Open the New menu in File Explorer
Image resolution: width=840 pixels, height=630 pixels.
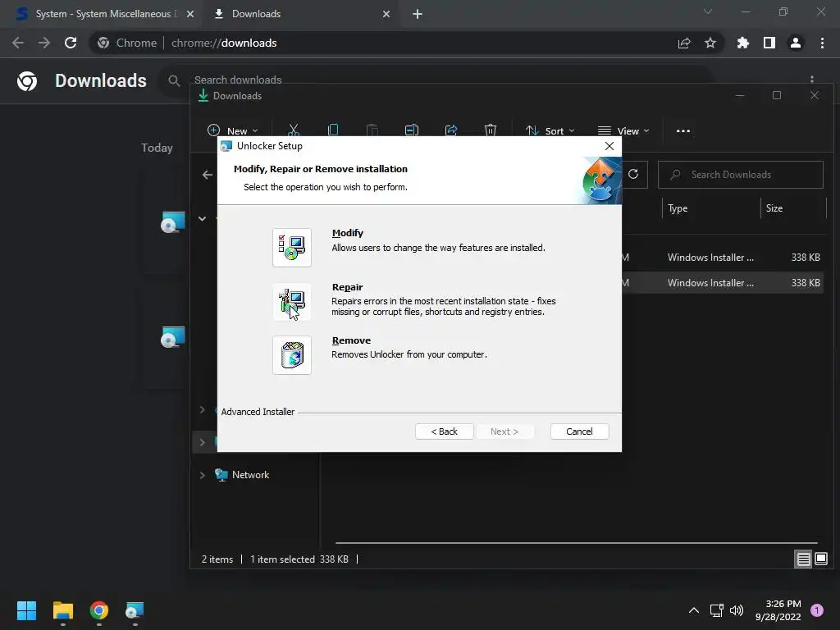point(233,130)
